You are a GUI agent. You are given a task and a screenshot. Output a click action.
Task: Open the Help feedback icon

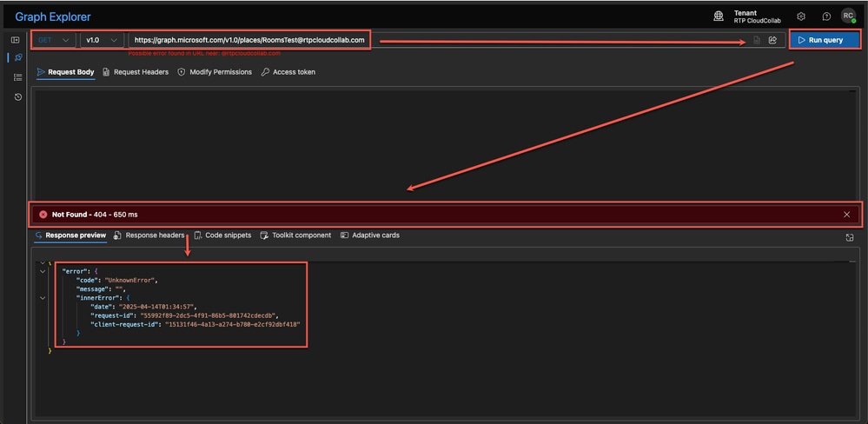[826, 17]
